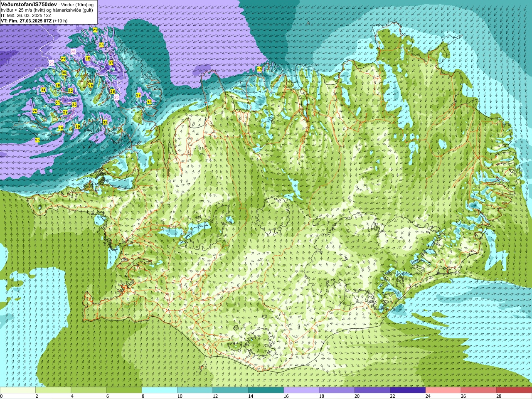Click the 2–4 m/s light green legend swatch
Image resolution: width=532 pixels, height=399 pixels.
coord(53,390)
